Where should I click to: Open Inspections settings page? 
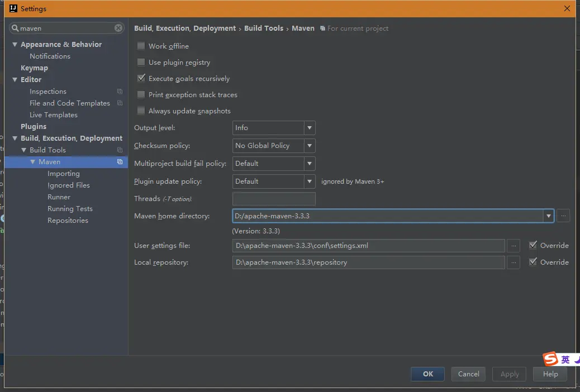click(48, 92)
